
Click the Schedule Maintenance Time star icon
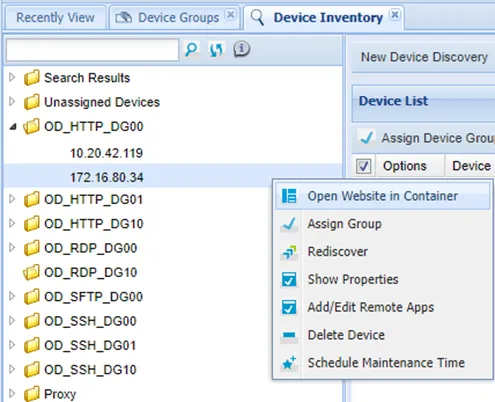289,363
